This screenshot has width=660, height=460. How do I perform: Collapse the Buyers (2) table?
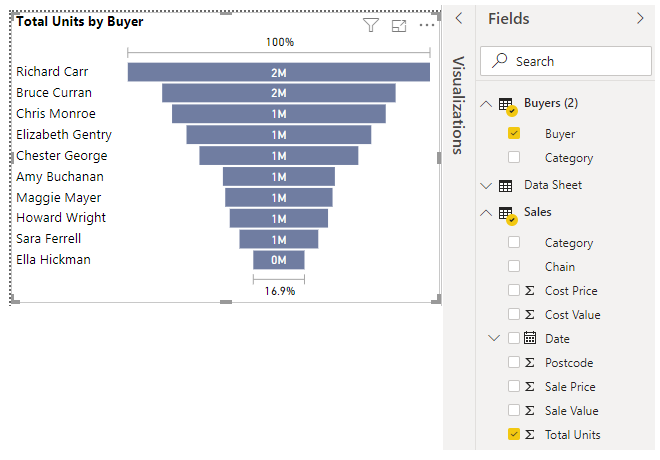[486, 104]
